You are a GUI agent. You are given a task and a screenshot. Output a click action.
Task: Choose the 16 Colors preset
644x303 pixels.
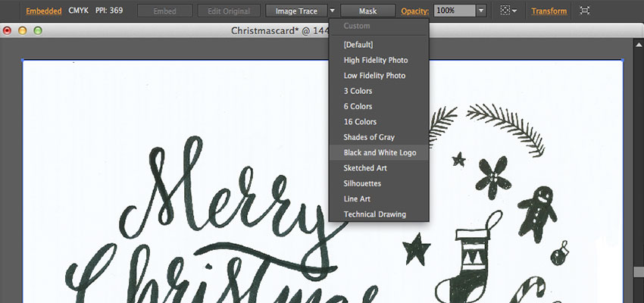point(379,121)
